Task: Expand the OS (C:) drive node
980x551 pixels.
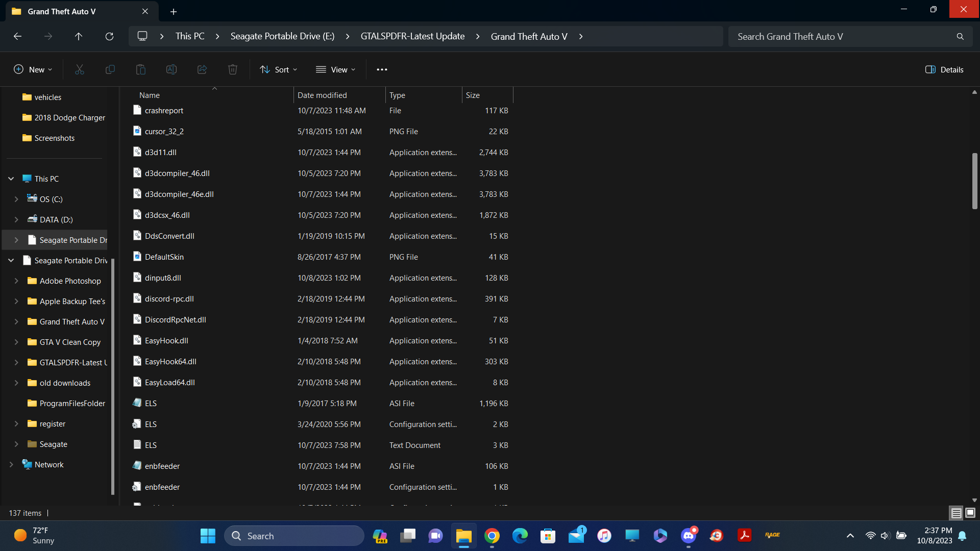Action: [x=16, y=199]
